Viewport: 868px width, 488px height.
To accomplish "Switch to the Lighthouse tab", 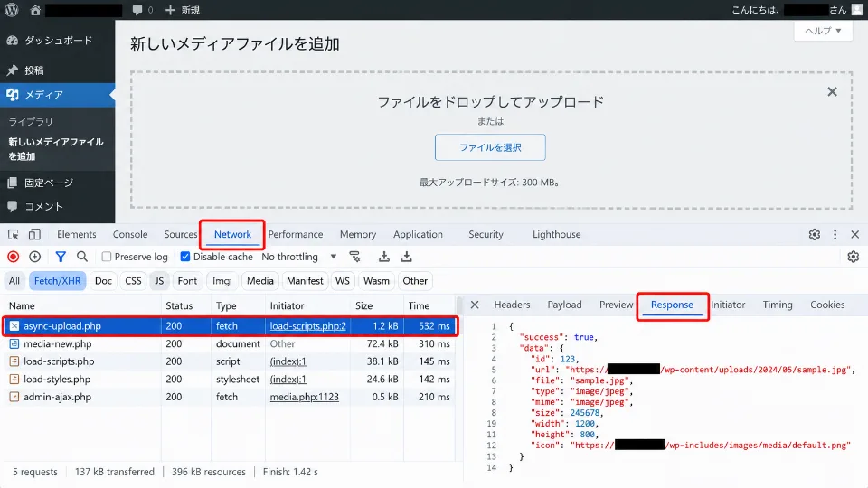I will click(556, 235).
